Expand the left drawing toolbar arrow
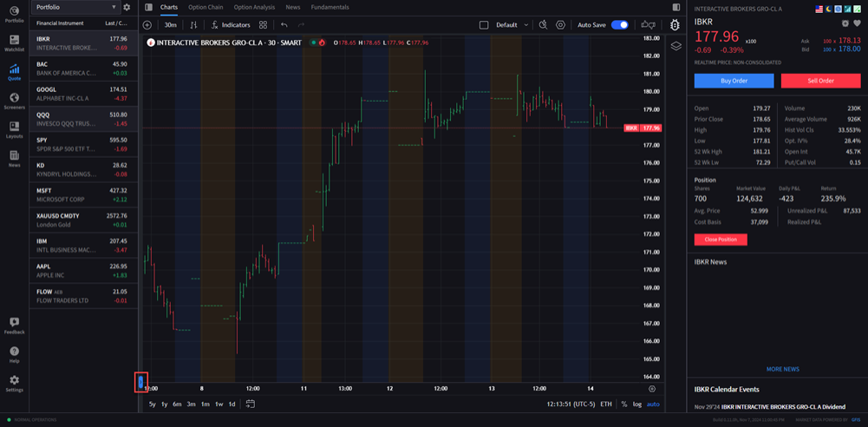The height and width of the screenshot is (427, 868). click(140, 382)
